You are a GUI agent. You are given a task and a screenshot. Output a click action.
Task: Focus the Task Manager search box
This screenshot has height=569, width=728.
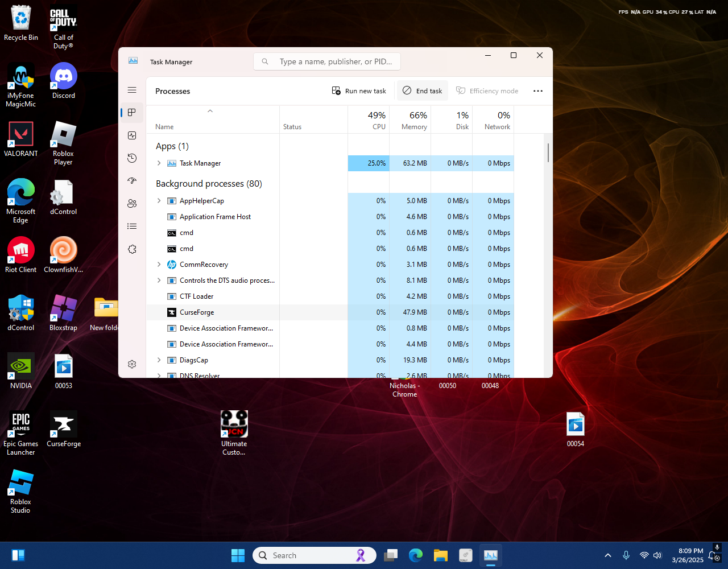(x=336, y=61)
